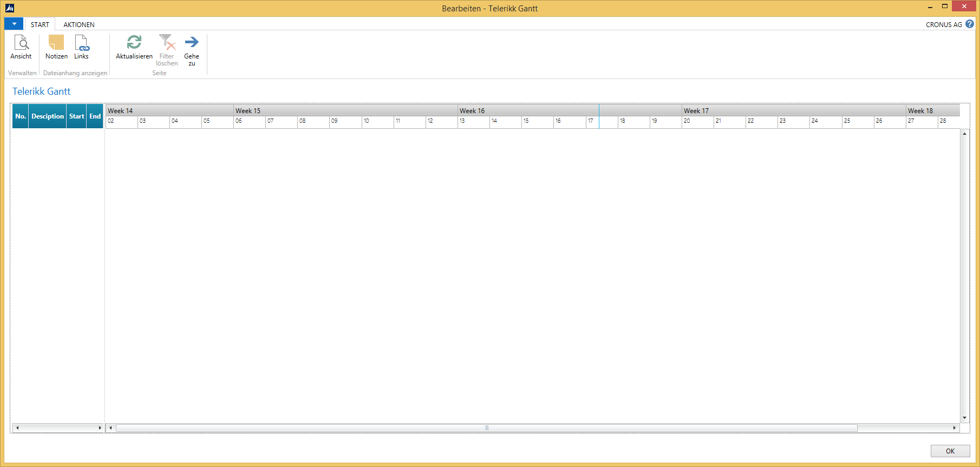The height and width of the screenshot is (467, 980).
Task: Click day 20 in the timeline
Action: [x=698, y=122]
